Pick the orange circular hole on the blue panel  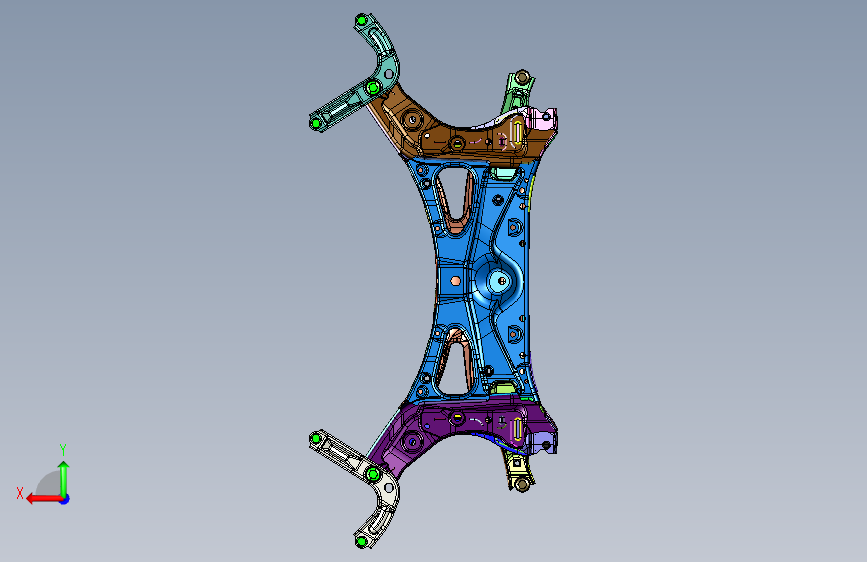[x=456, y=281]
